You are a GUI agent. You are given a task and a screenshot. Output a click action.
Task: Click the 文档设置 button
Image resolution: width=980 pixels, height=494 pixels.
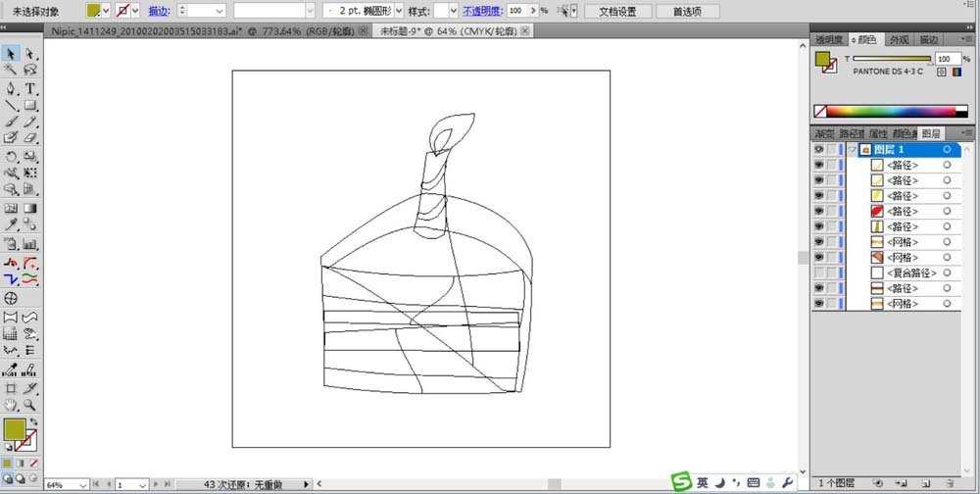[x=617, y=12]
